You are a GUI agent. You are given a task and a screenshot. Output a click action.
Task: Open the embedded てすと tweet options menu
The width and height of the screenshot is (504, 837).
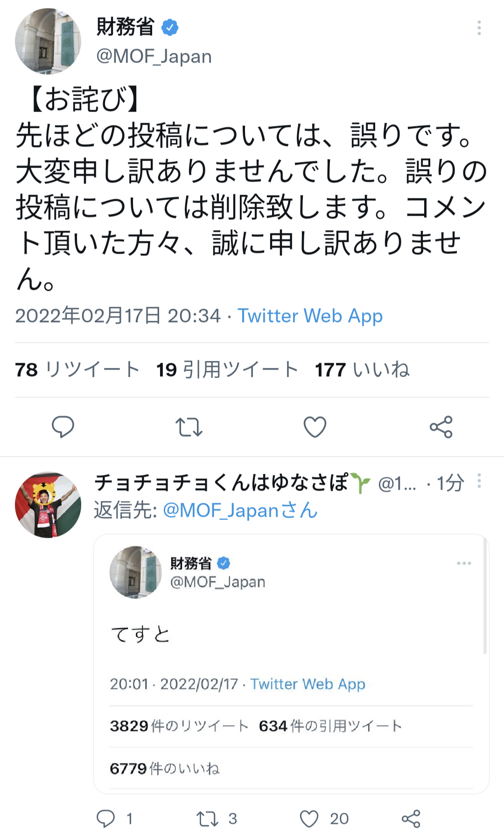click(464, 563)
